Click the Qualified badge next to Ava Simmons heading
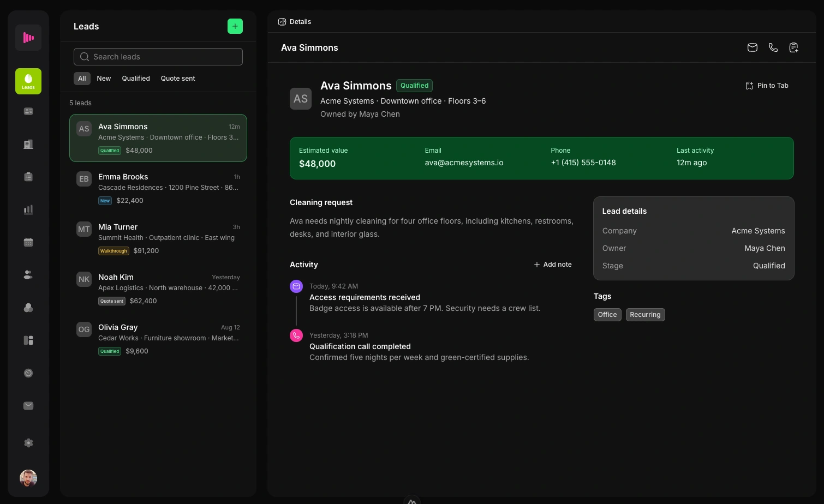 [x=414, y=86]
